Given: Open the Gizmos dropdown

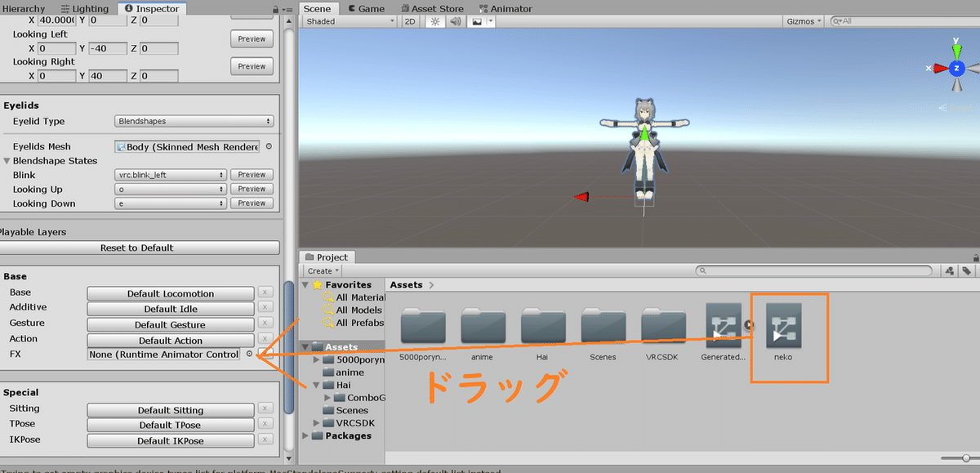Looking at the screenshot, I should tap(804, 21).
